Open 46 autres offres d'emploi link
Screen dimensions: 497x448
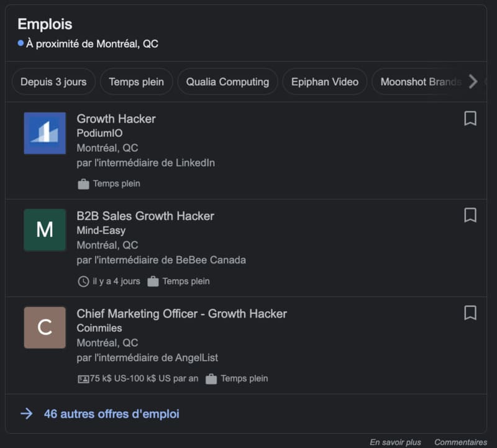tap(111, 414)
